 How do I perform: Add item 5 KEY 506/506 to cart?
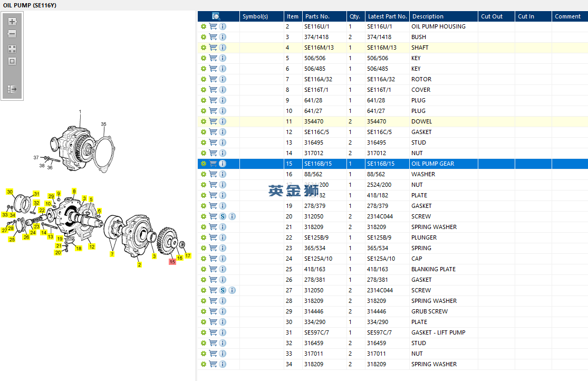click(x=213, y=58)
